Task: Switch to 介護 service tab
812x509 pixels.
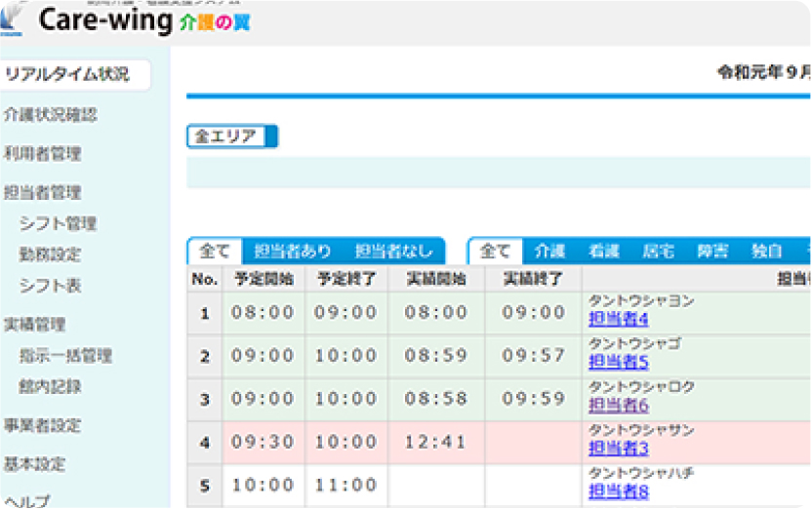Action: [x=550, y=252]
